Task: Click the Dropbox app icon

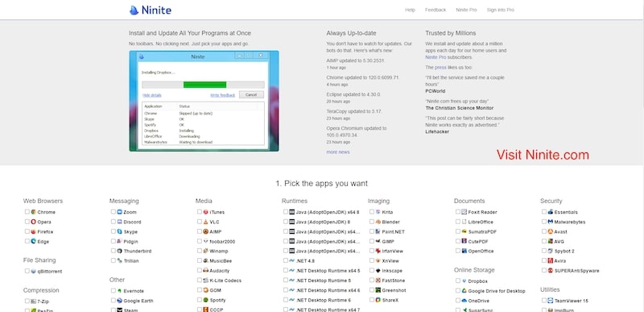Action: 464,281
